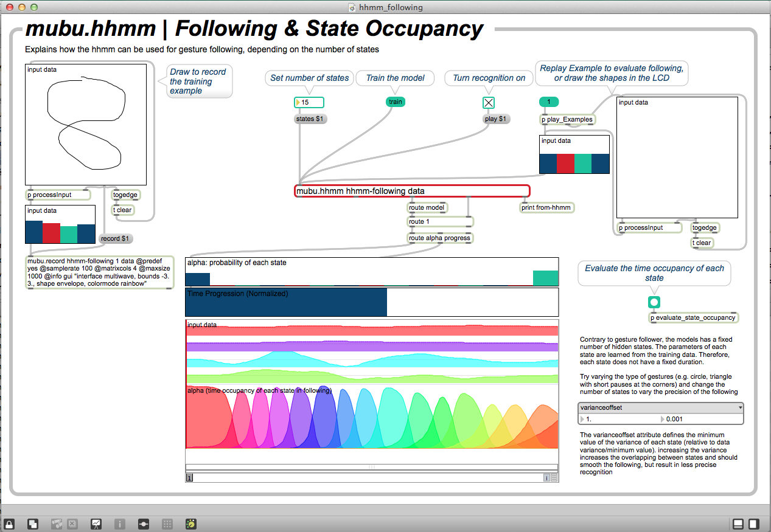Click the list view icon in mubu editor
This screenshot has width=771, height=532.
click(x=554, y=478)
